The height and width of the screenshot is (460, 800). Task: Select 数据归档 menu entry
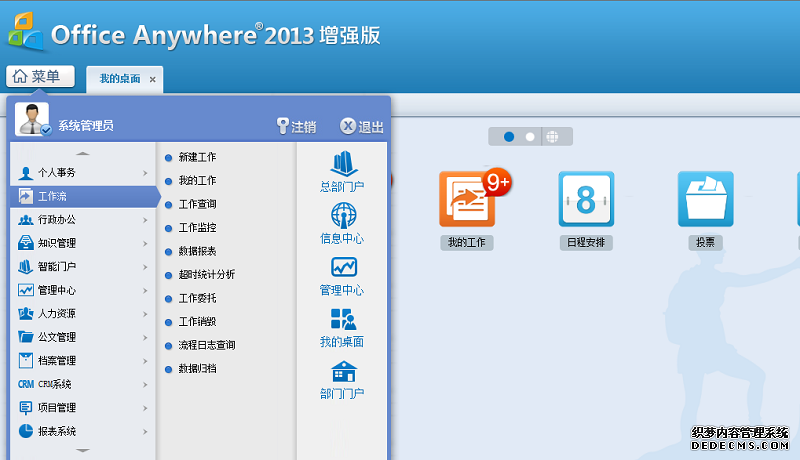coord(197,368)
